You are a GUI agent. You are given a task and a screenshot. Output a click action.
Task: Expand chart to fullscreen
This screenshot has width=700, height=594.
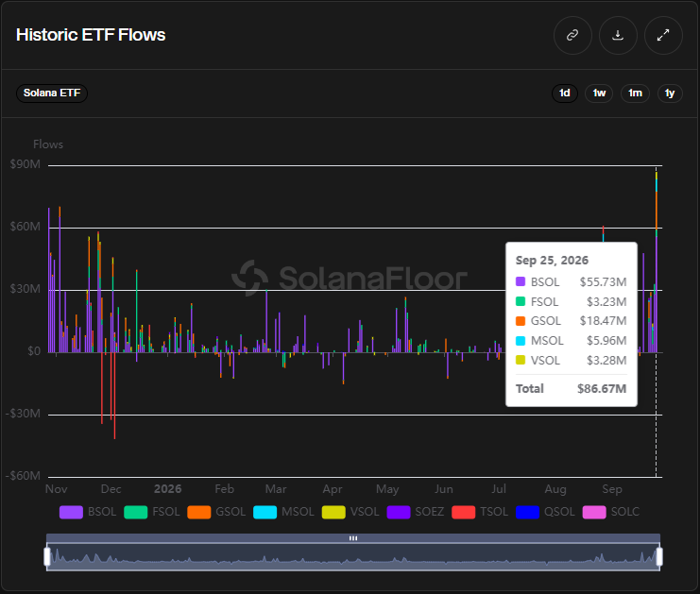coord(663,35)
